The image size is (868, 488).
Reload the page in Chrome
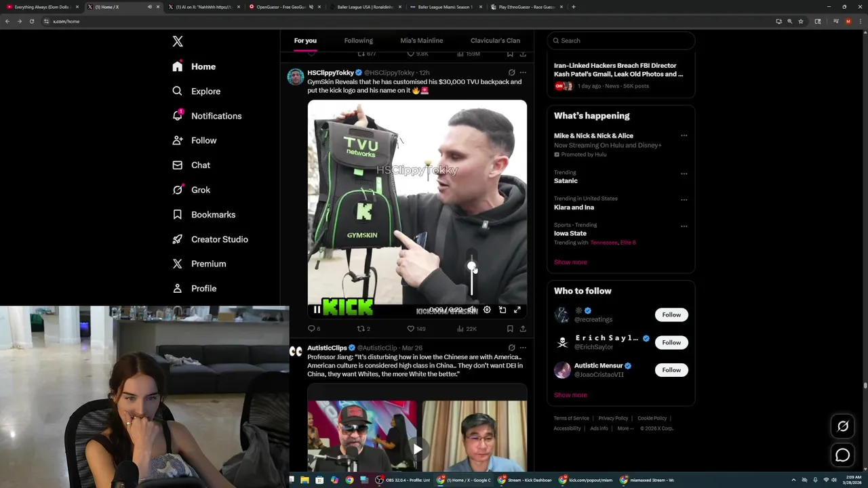click(31, 21)
